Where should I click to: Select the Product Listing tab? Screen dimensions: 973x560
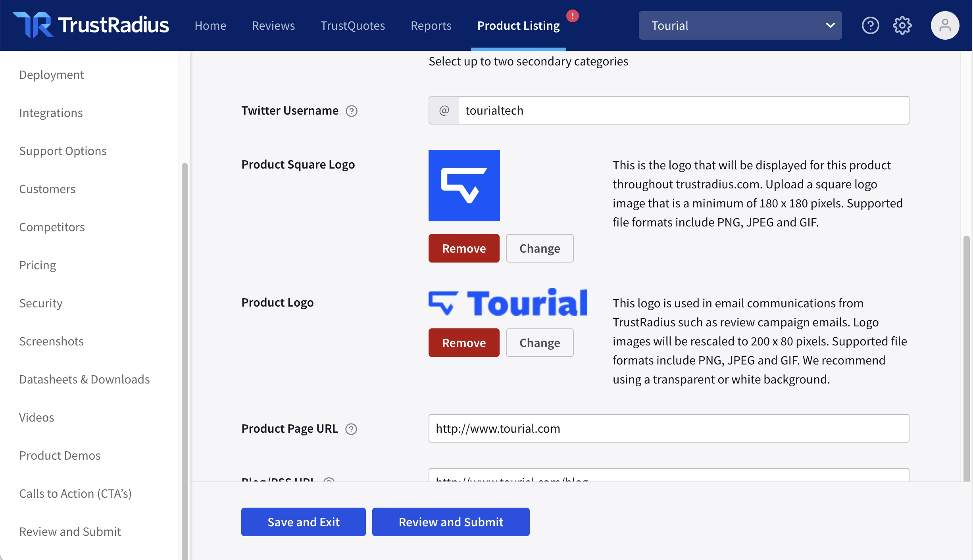coord(518,25)
